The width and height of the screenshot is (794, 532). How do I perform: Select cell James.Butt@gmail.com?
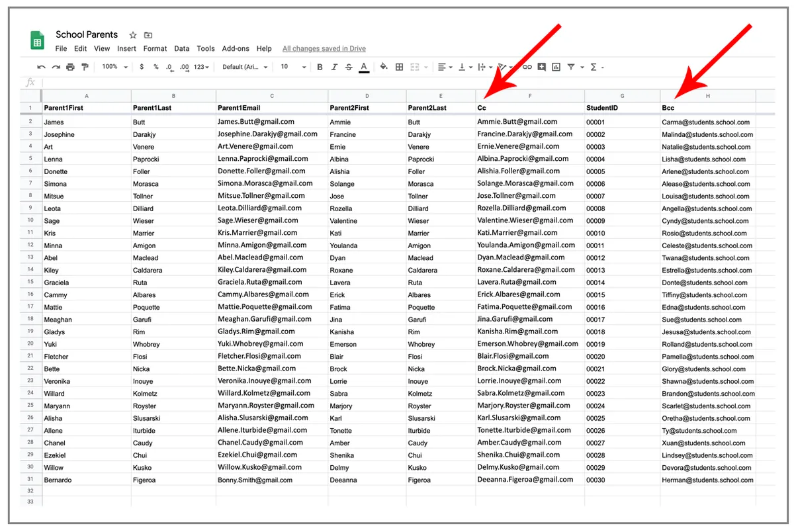[x=272, y=122]
